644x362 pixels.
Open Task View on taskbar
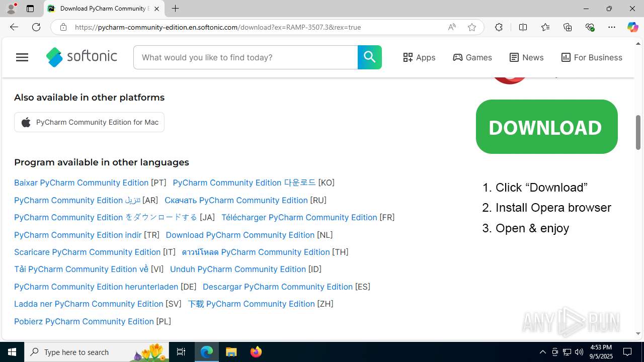pyautogui.click(x=181, y=352)
